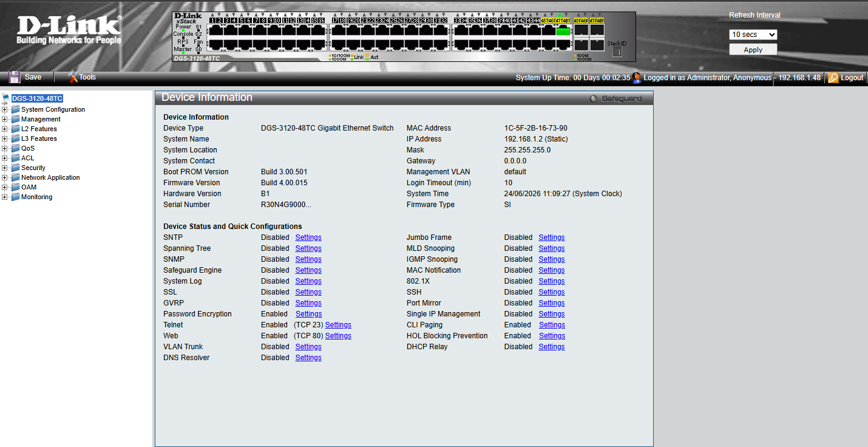
Task: Click the Logout key icon
Action: pyautogui.click(x=833, y=78)
